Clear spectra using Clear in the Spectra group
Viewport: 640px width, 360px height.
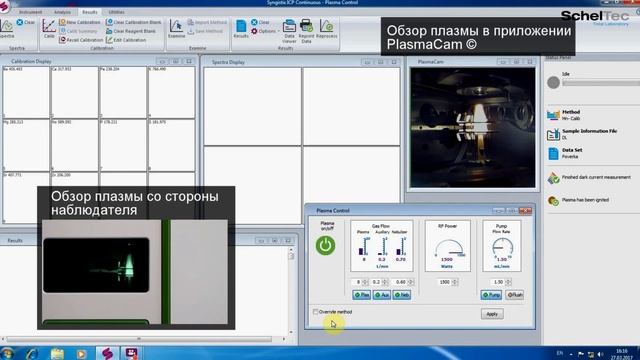26,22
